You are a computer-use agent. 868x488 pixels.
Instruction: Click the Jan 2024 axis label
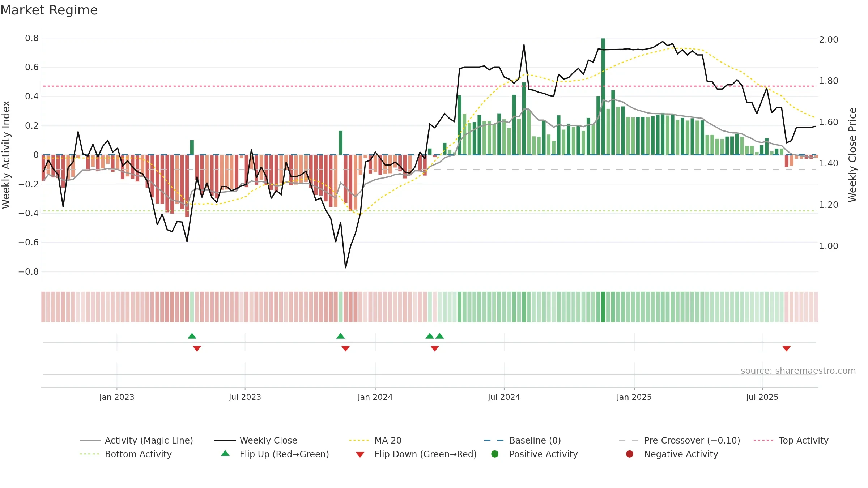pos(375,397)
